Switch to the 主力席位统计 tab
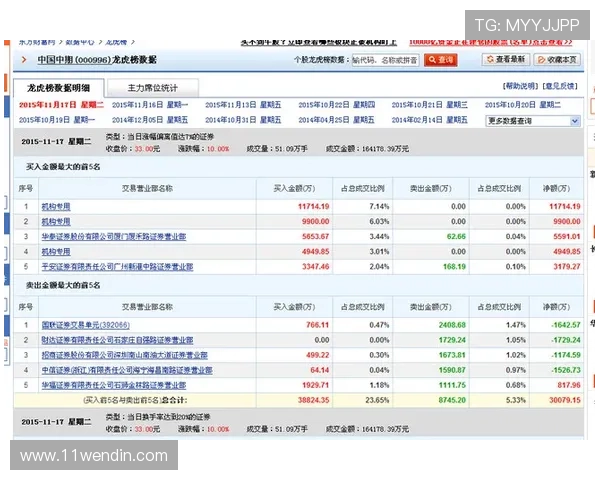Image resolution: width=600 pixels, height=480 pixels. pyautogui.click(x=153, y=88)
